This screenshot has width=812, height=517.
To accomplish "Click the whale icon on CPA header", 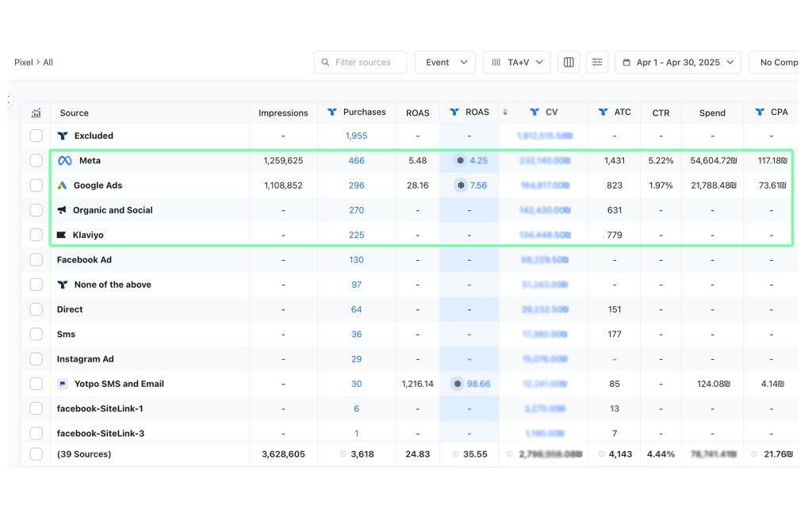I will pyautogui.click(x=760, y=112).
